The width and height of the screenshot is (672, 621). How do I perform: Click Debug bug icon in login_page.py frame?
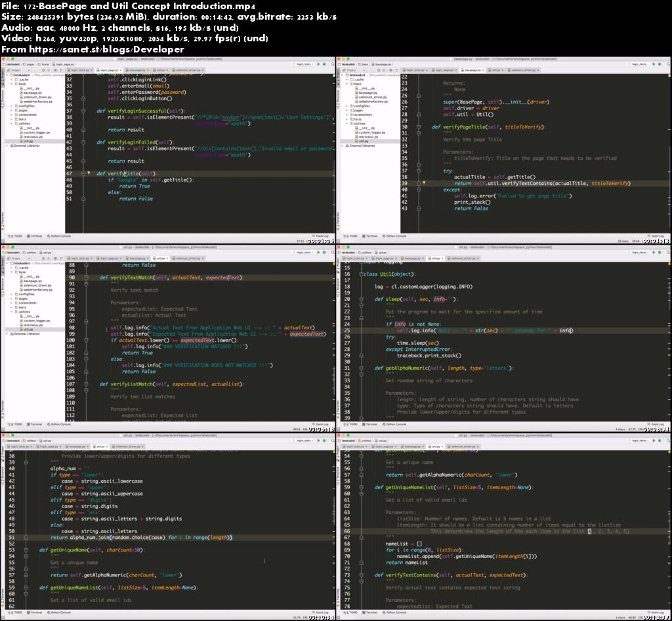pyautogui.click(x=324, y=64)
